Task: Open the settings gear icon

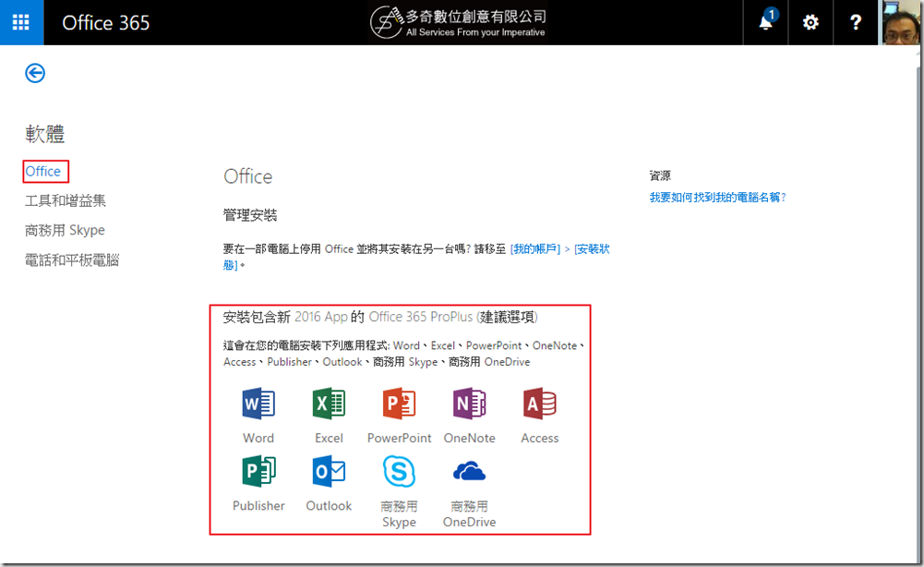Action: point(810,22)
